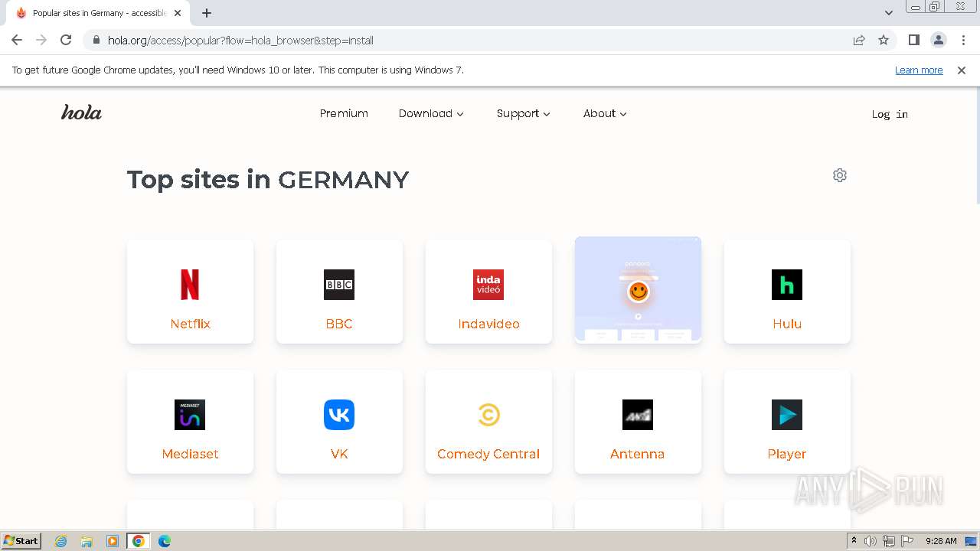
Task: Go to the hola home logo
Action: click(x=81, y=112)
